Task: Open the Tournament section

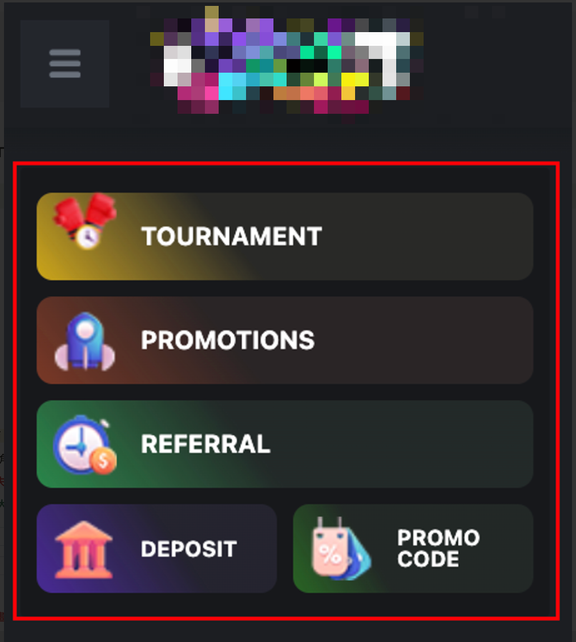Action: (x=285, y=236)
